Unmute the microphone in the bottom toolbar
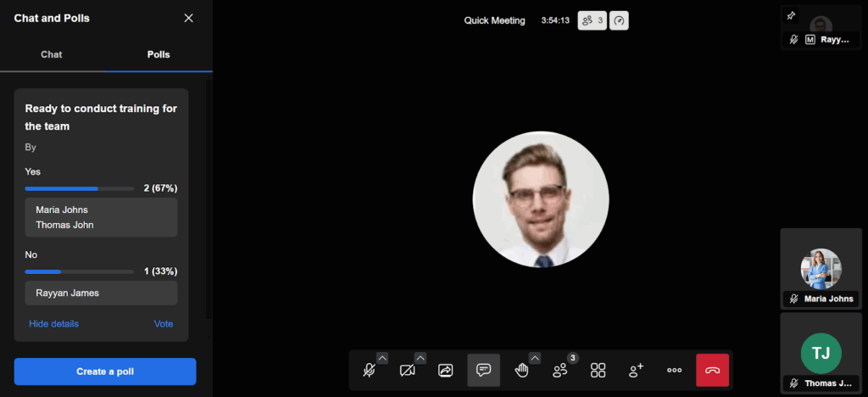 click(x=369, y=371)
